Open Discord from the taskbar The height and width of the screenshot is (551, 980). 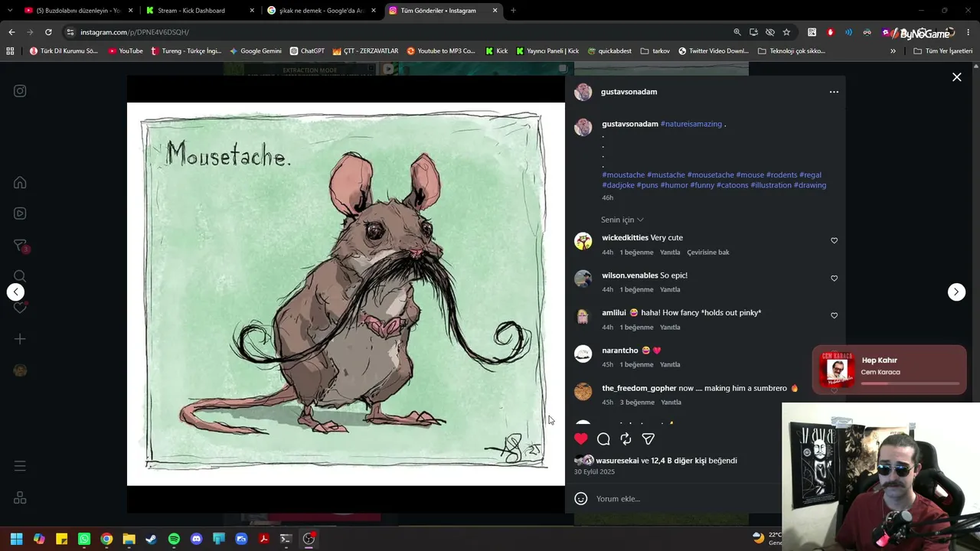[196, 539]
